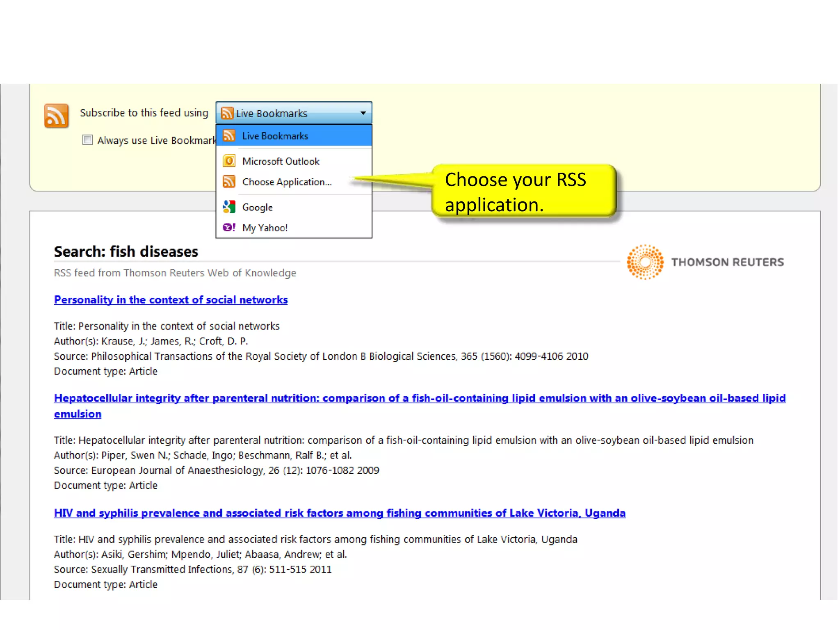Open the Hepatocellular integrity article link

420,406
